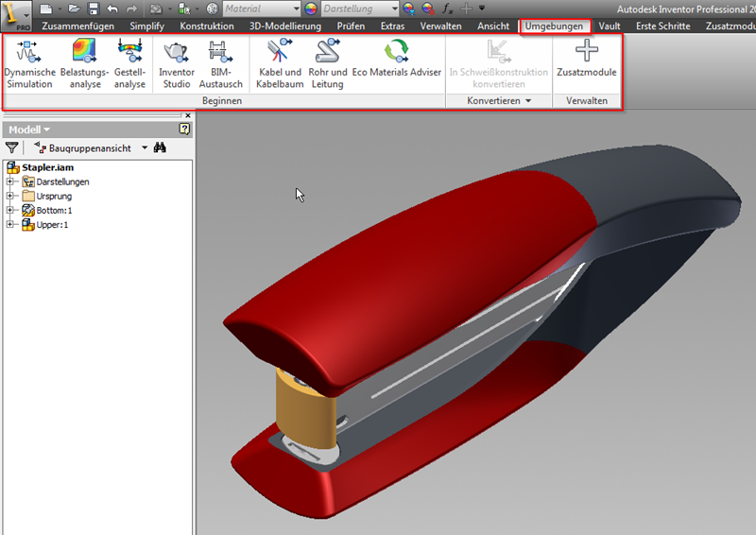Click the browser filter funnel icon
Viewport: 756px width, 535px height.
point(11,148)
